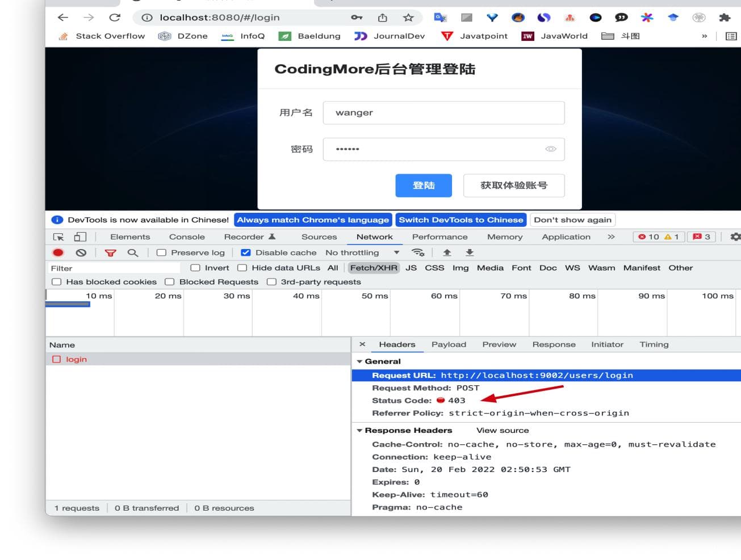Click the Google Translate extension icon

click(x=440, y=18)
